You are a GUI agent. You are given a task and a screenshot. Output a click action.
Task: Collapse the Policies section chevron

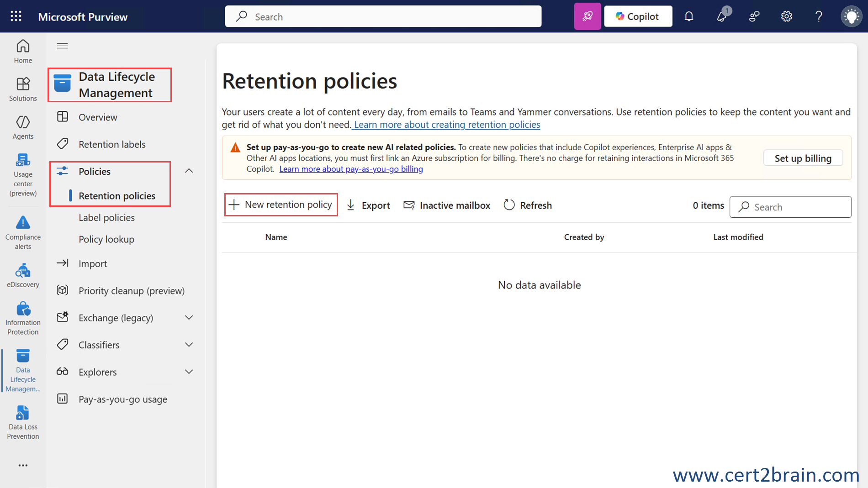click(189, 171)
